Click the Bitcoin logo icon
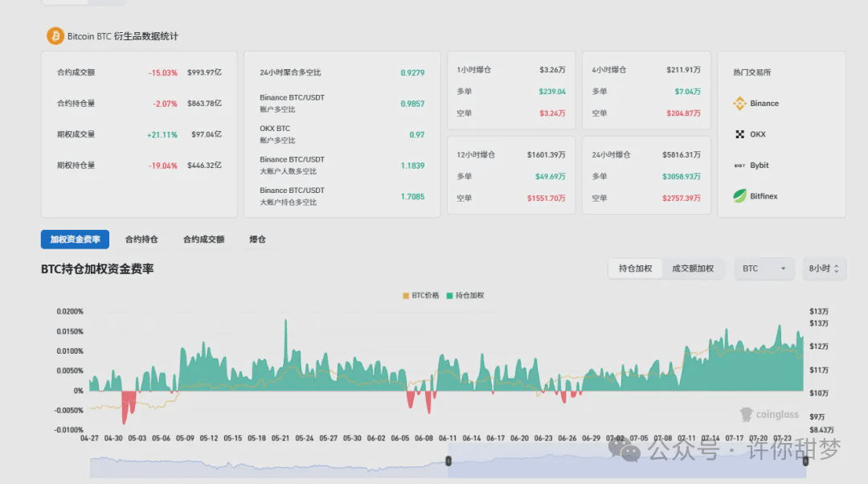 click(55, 36)
